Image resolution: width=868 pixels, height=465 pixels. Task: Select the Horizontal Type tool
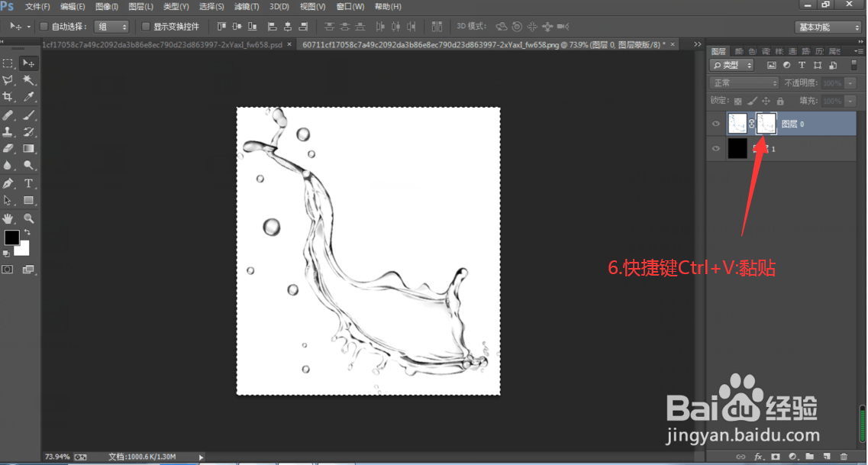29,183
